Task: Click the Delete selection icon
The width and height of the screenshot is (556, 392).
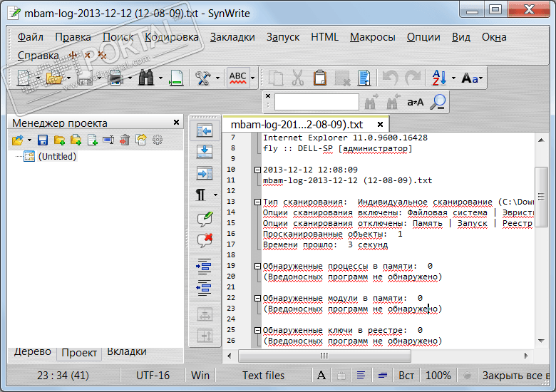Action: [x=343, y=78]
